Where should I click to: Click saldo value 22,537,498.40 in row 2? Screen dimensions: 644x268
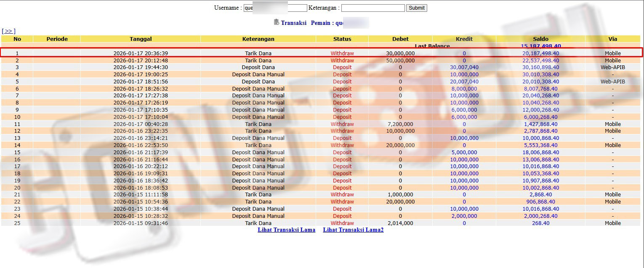(540, 61)
